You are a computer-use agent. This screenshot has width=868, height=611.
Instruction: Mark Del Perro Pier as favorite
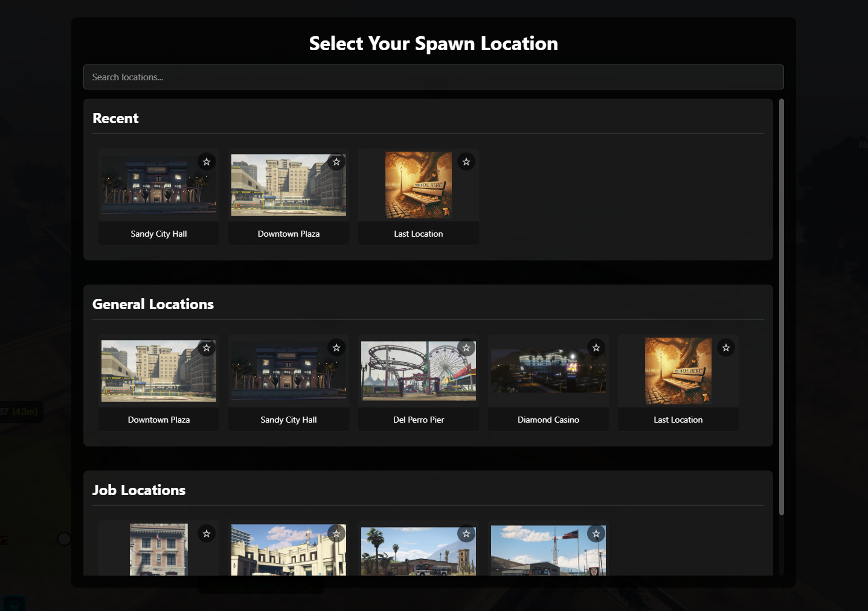click(x=466, y=348)
